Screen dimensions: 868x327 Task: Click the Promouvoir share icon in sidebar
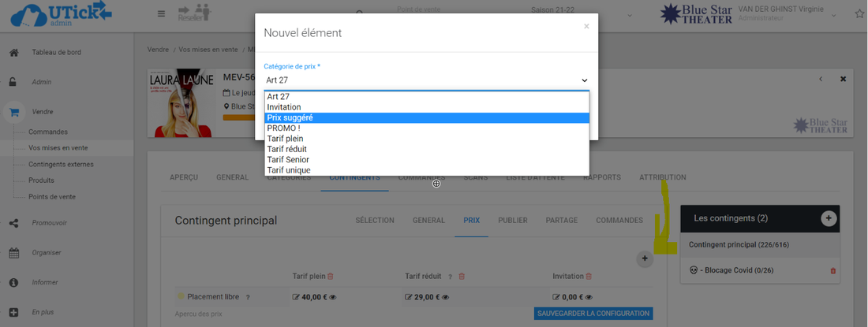14,223
